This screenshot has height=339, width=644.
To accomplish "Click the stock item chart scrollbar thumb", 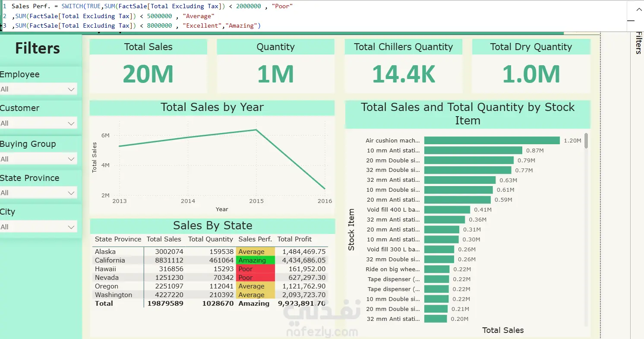I will (586, 141).
